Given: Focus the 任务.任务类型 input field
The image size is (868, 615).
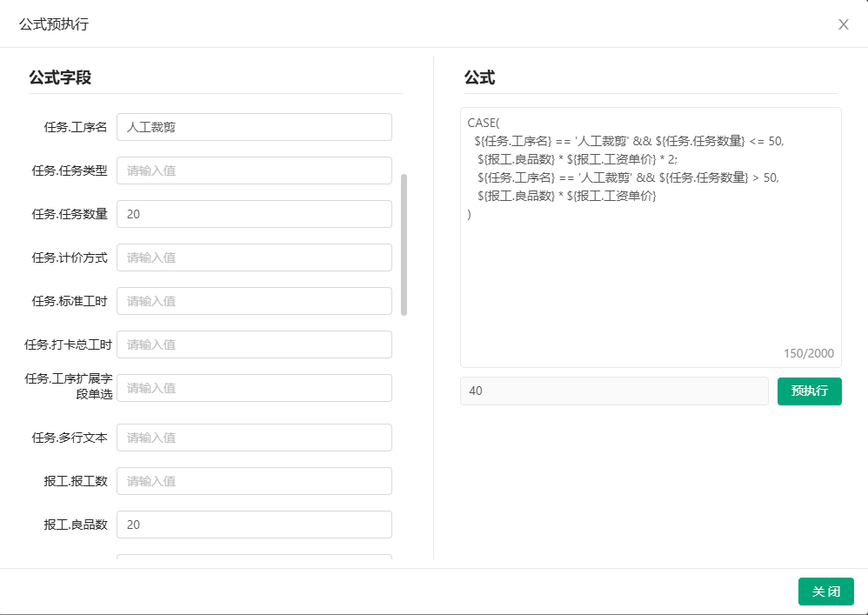Looking at the screenshot, I should pos(254,170).
